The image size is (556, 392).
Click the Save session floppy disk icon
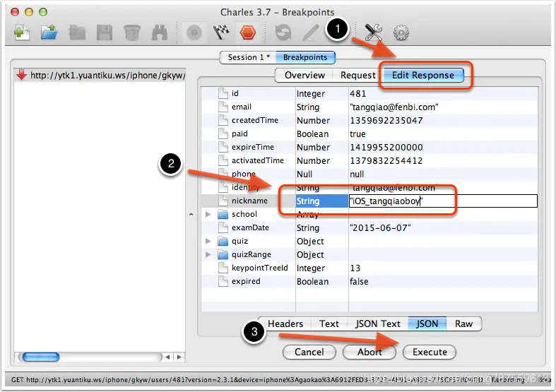coord(105,33)
